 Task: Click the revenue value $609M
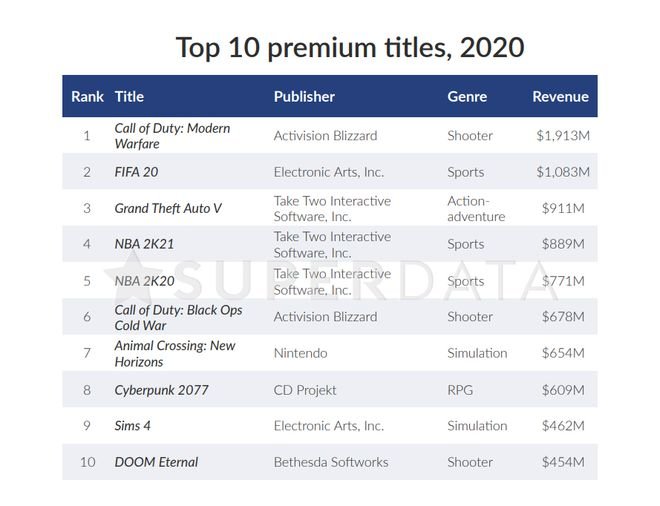coord(563,390)
